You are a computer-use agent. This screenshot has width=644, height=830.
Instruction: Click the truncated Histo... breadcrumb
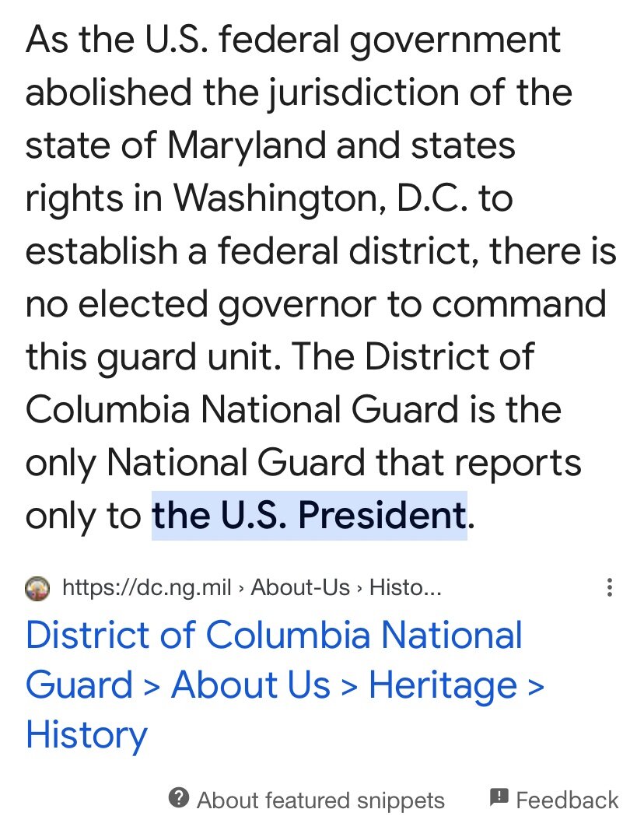404,587
